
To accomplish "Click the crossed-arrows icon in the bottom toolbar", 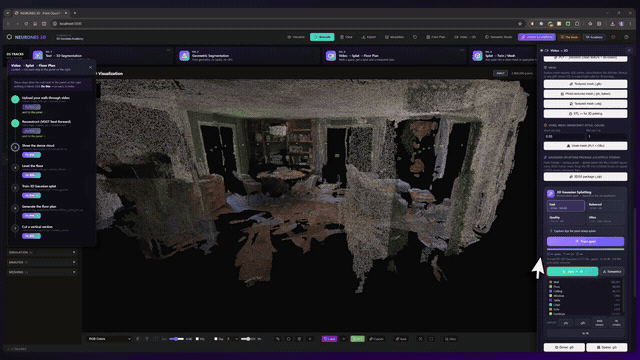I will tap(420, 339).
